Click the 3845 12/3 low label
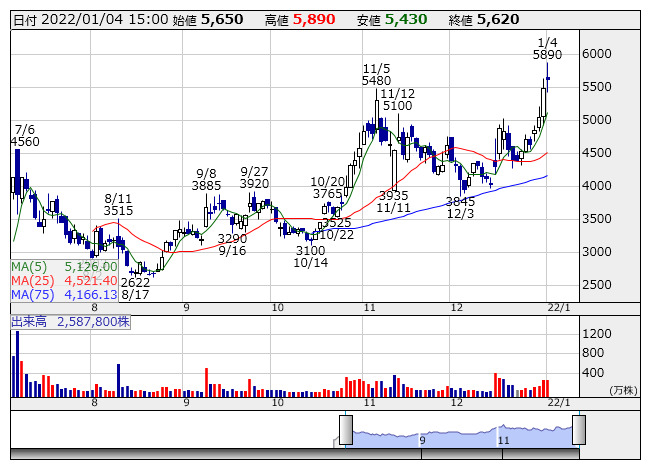 coord(460,208)
